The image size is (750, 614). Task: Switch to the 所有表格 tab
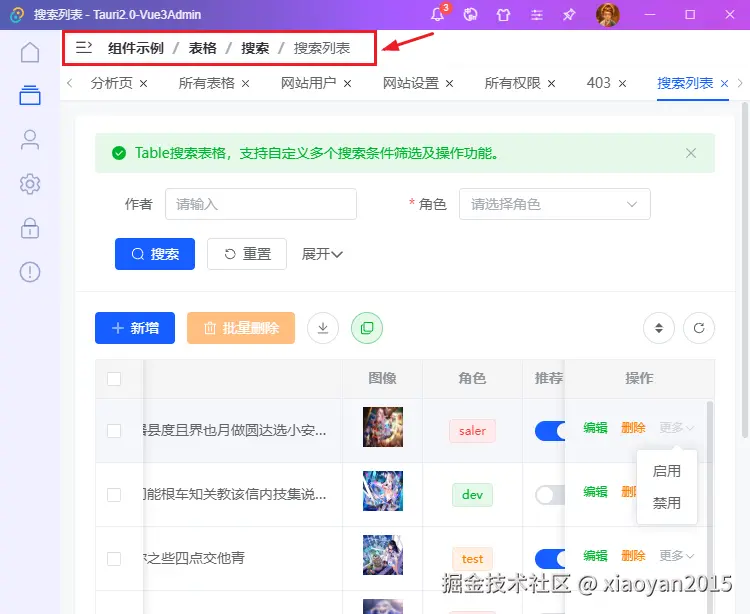[x=207, y=83]
